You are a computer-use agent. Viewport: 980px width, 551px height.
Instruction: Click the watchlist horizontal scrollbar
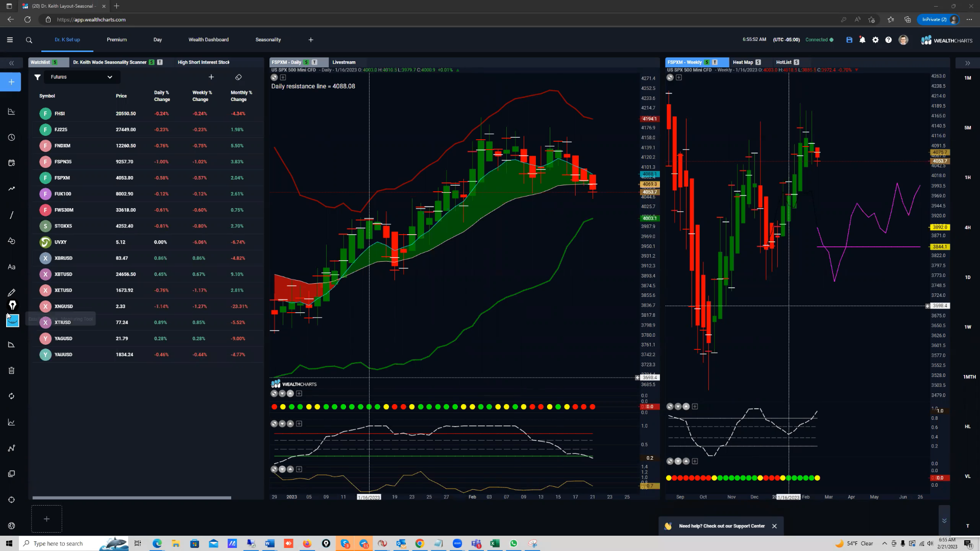tap(132, 498)
